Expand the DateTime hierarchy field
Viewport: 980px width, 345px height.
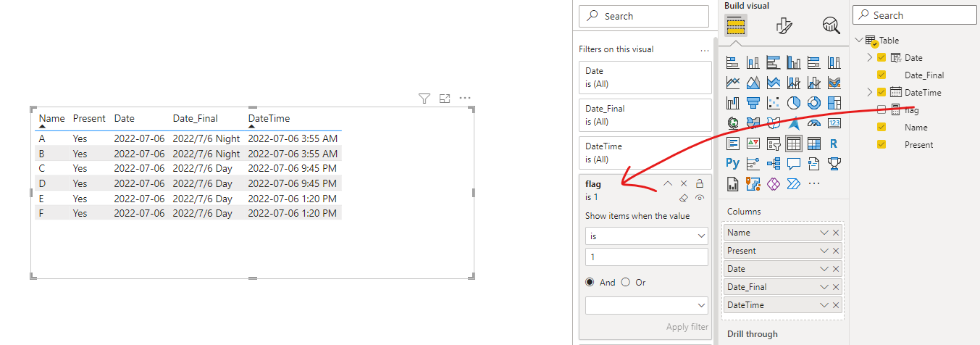[x=870, y=93]
